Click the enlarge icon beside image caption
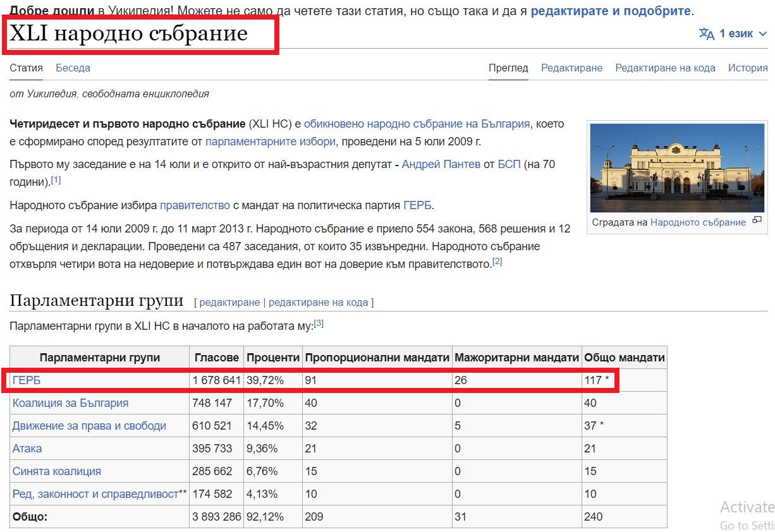The height and width of the screenshot is (532, 775). tap(757, 221)
